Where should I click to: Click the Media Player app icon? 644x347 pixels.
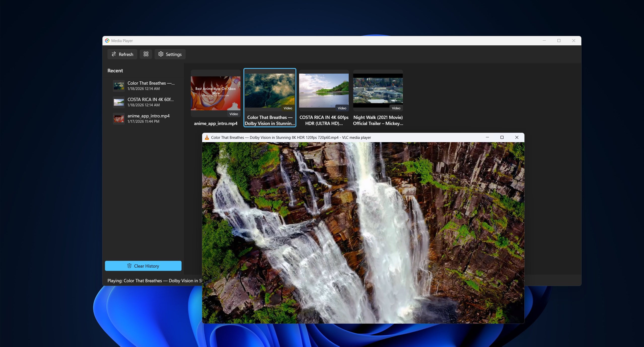pyautogui.click(x=107, y=41)
